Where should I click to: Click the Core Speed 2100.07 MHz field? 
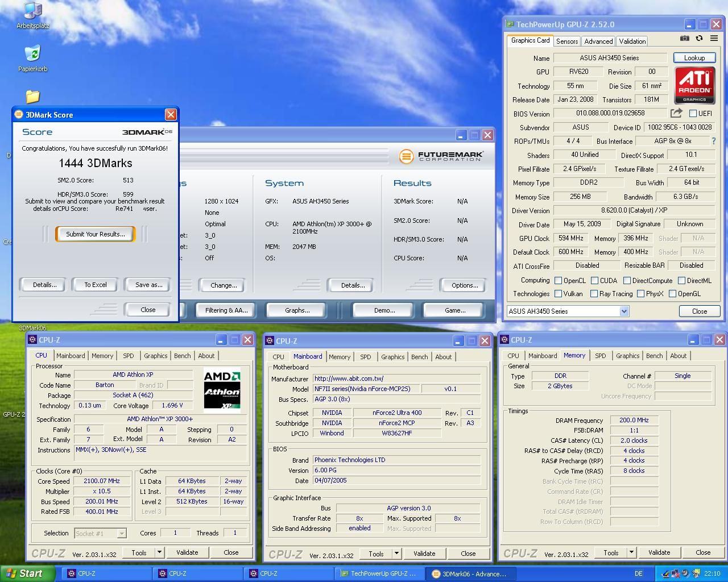(x=102, y=481)
